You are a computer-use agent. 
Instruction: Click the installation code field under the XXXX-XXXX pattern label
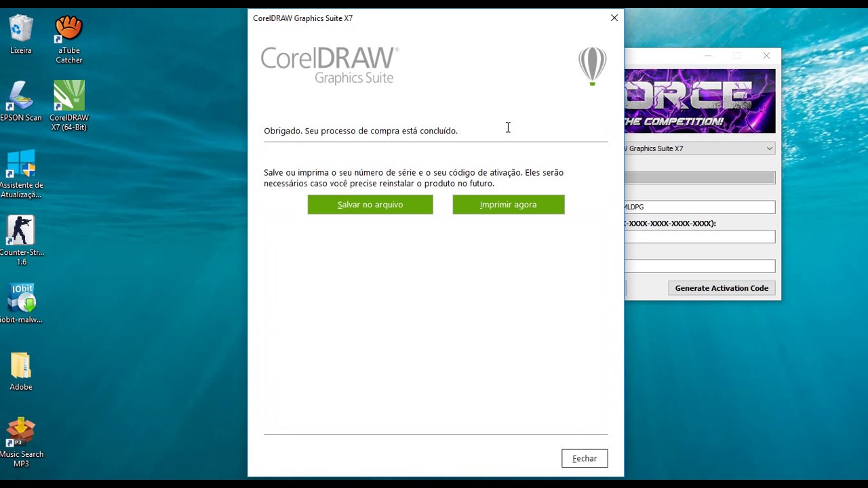click(x=700, y=237)
